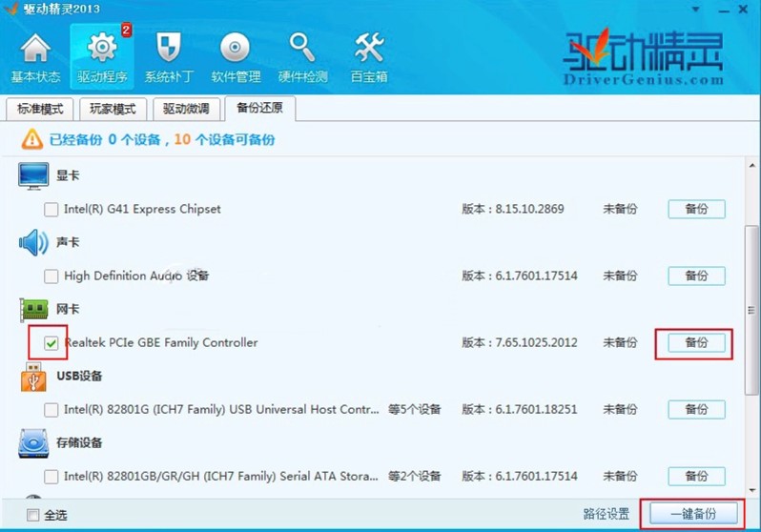Switch to the 玩家模式 tab
The width and height of the screenshot is (761, 532).
point(113,109)
